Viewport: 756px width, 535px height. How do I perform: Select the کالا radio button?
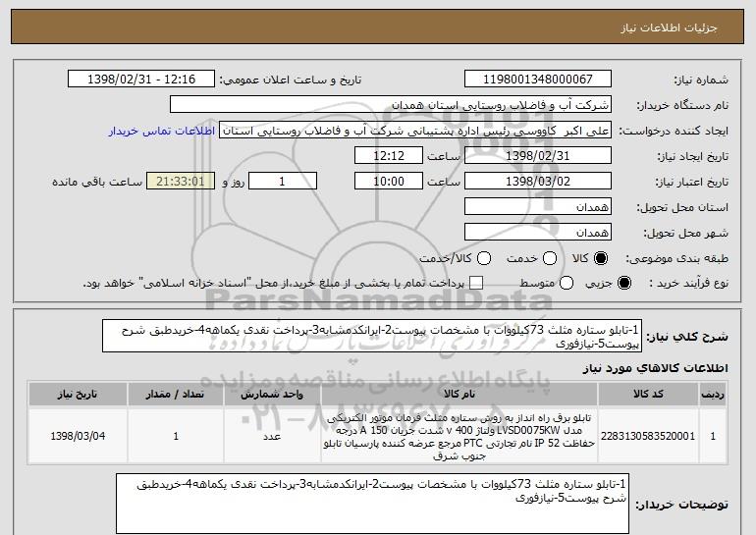(601, 258)
